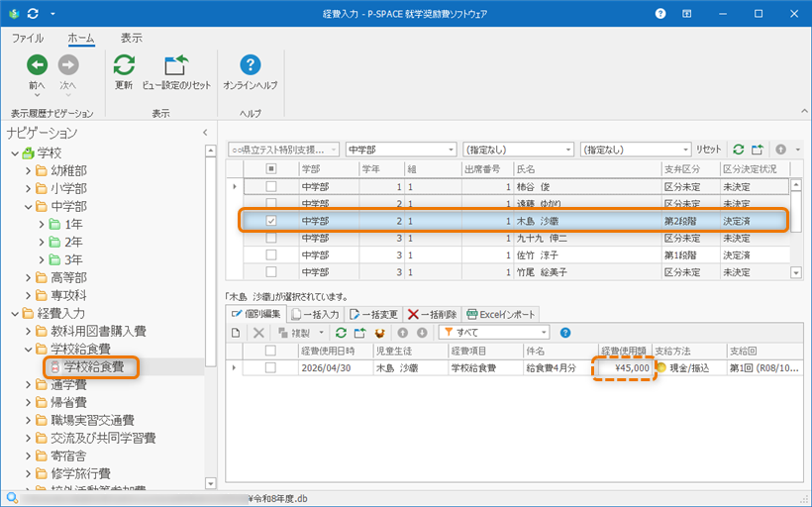
Task: Open オンラインヘルプ from the ribbon
Action: coord(251,66)
